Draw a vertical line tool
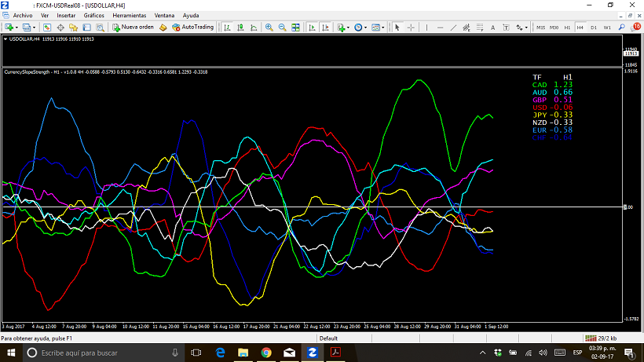Image resolution: width=644 pixels, height=362 pixels. 425,27
